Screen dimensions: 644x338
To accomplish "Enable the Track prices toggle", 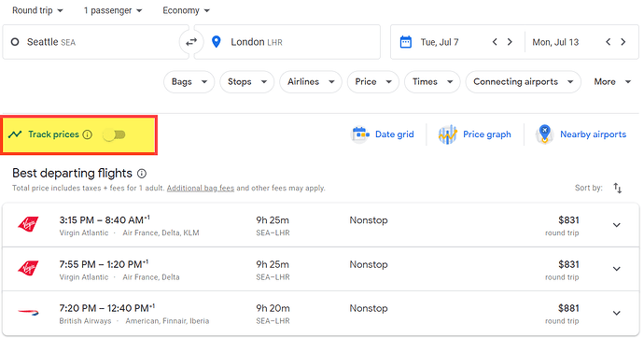I will [114, 134].
